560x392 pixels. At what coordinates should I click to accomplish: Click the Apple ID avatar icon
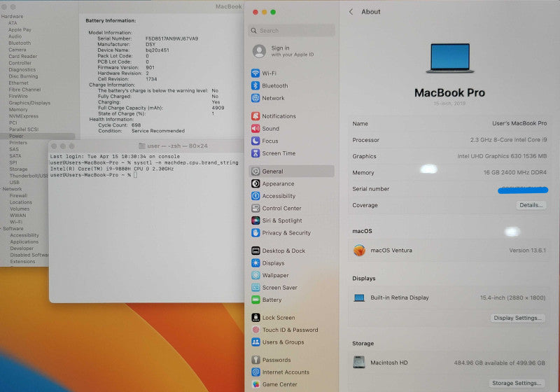pos(259,51)
